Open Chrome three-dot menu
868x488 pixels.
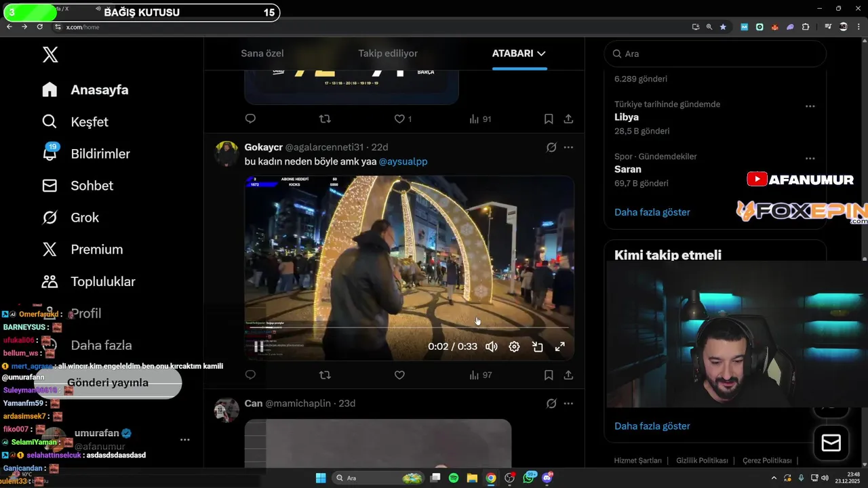[860, 27]
